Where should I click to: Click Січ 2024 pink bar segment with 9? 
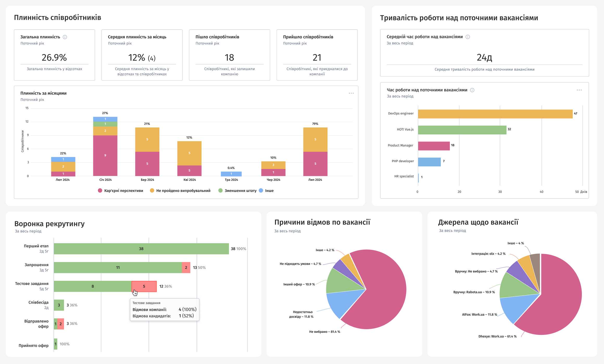105,155
